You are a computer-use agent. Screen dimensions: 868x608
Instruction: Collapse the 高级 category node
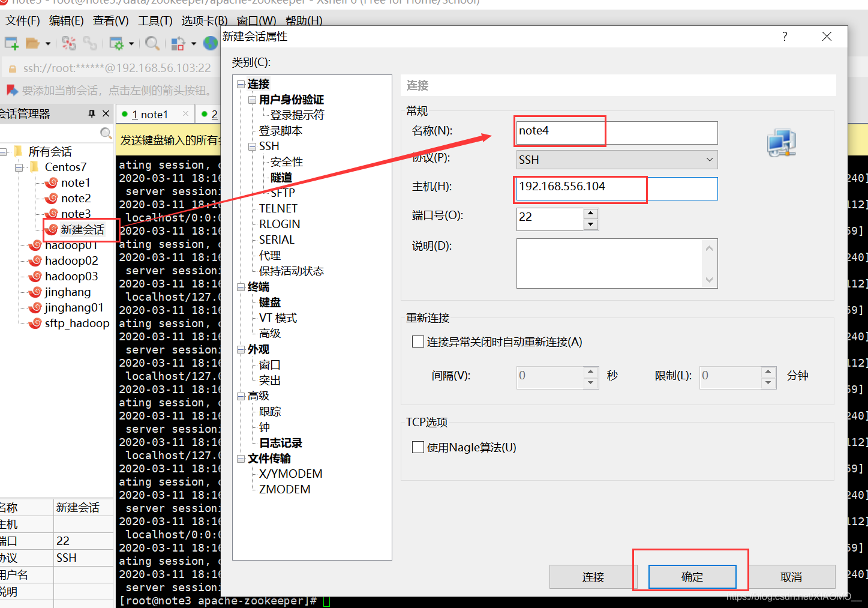(x=241, y=396)
